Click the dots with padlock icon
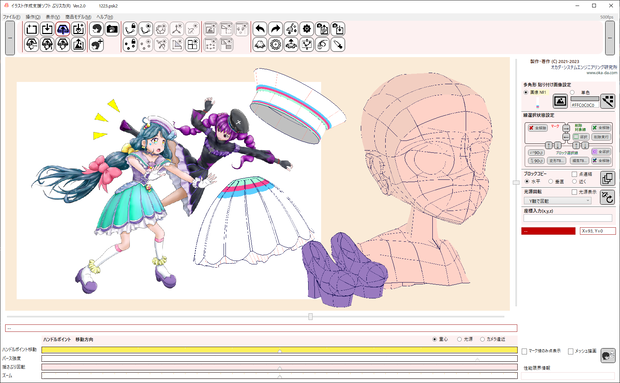 (130, 45)
